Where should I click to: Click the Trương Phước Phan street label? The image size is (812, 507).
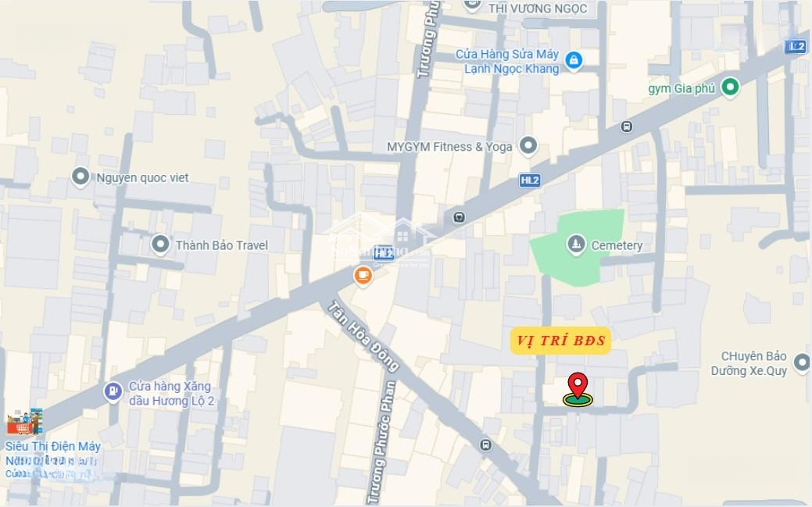pos(381,442)
